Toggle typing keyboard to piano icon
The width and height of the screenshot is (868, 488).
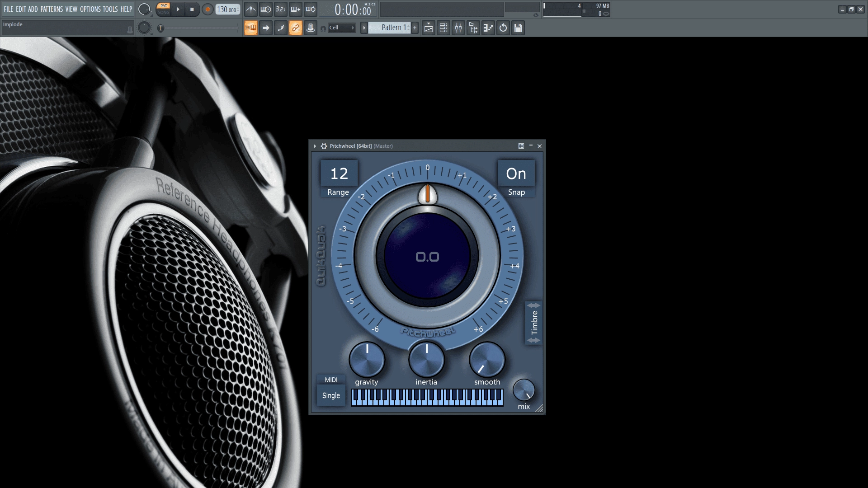(251, 28)
